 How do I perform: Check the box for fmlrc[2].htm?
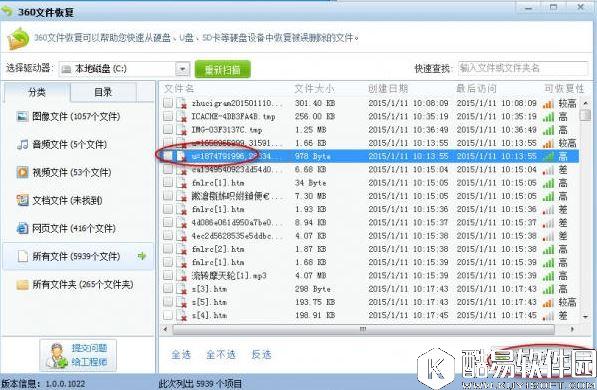coord(168,249)
